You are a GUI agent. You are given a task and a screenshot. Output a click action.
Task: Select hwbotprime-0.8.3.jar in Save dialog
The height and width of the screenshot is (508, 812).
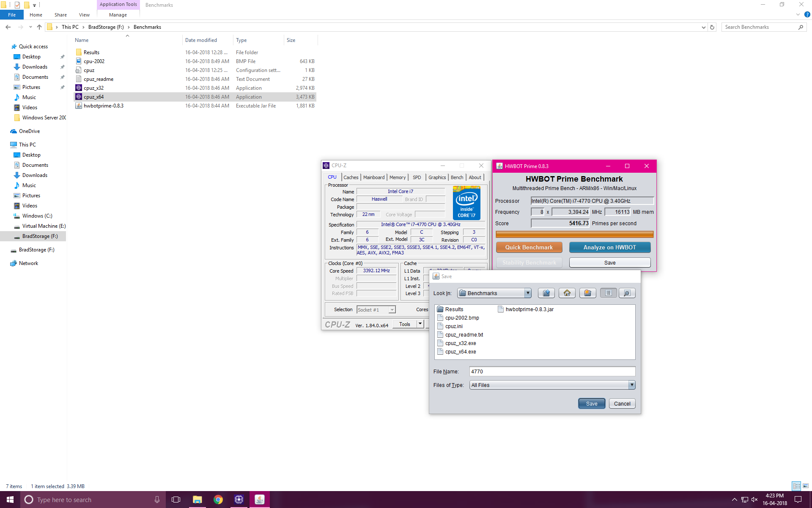pyautogui.click(x=526, y=309)
